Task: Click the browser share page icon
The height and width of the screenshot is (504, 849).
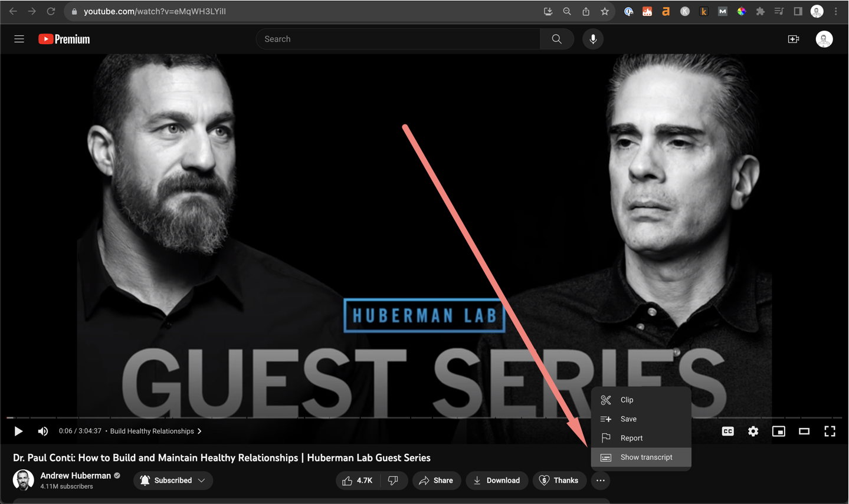Action: (586, 11)
